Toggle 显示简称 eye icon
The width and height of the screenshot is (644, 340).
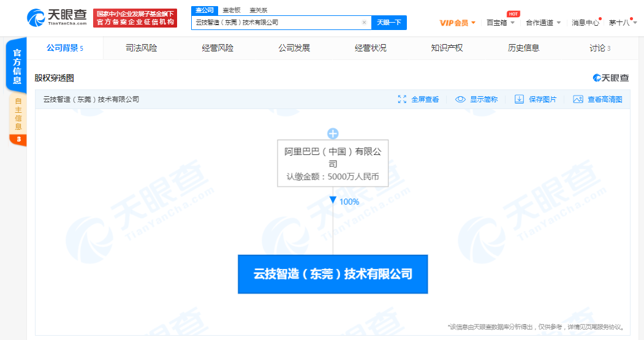point(460,99)
